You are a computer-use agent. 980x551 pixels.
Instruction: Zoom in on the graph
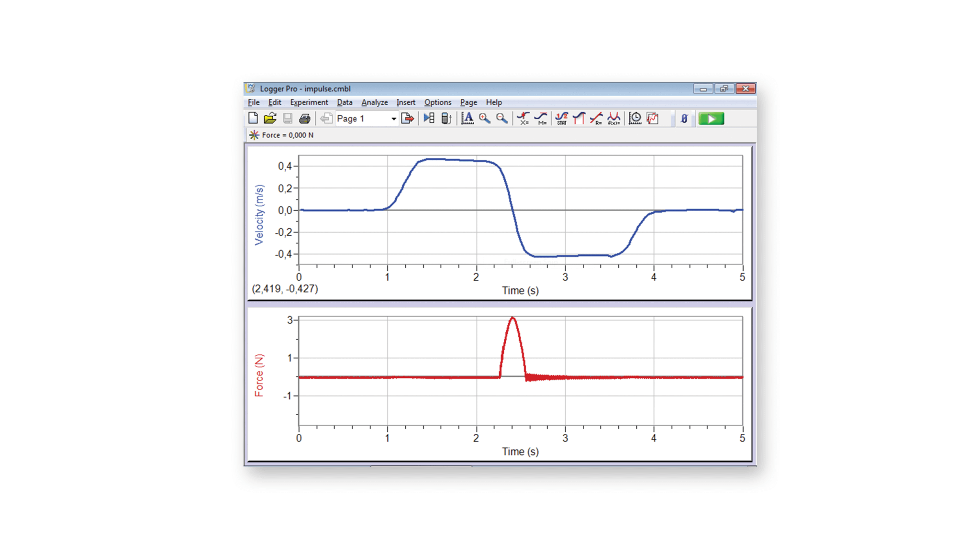pos(484,118)
